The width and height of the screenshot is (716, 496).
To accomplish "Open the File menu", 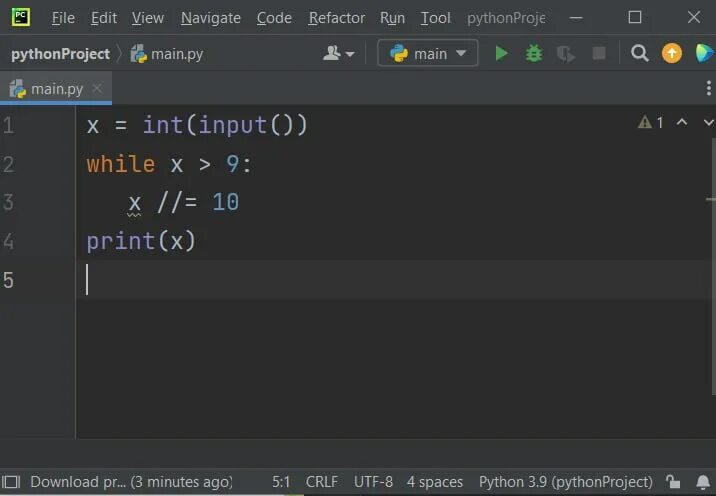I will click(63, 18).
